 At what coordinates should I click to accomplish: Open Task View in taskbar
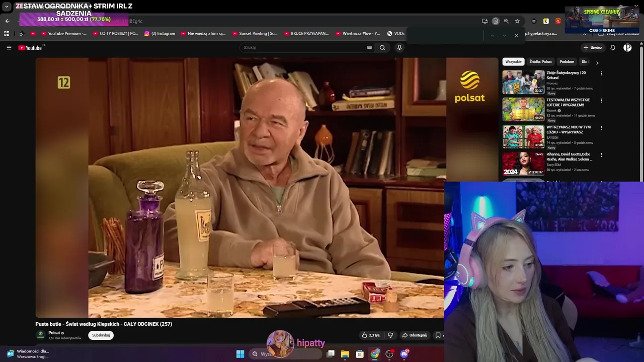point(331,354)
